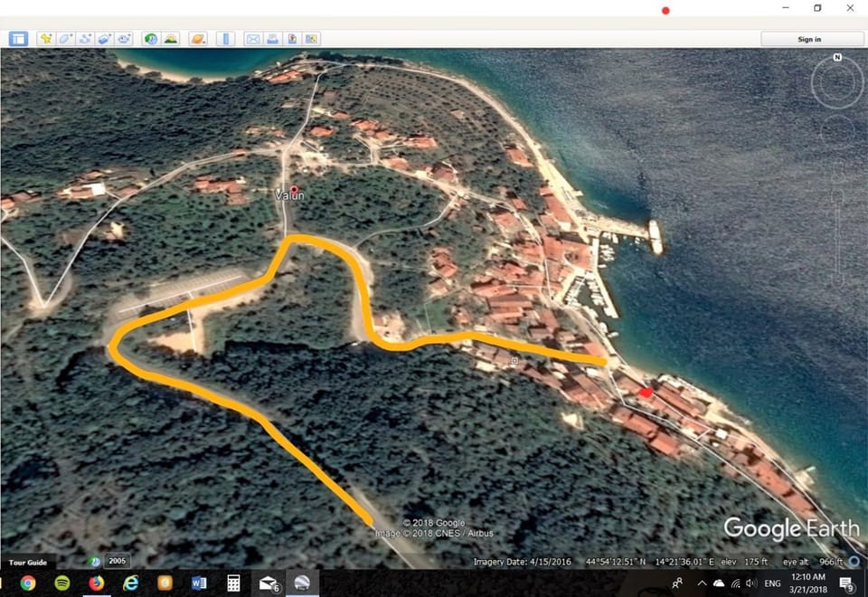The image size is (868, 597).
Task: Open the Tour Guide tab
Action: [28, 562]
